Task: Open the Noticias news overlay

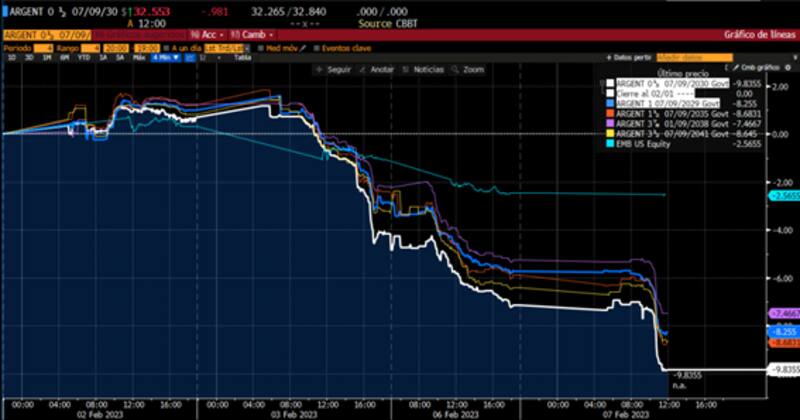Action: [423, 70]
